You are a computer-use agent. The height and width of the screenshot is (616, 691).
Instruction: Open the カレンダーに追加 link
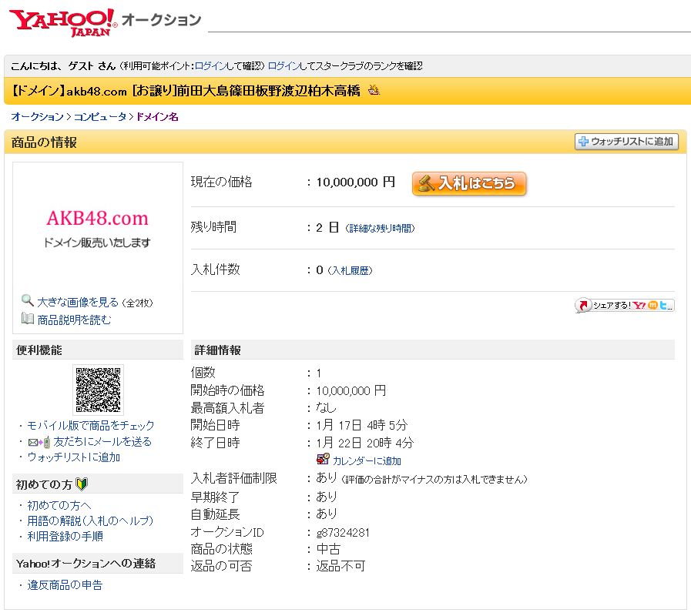(x=367, y=461)
